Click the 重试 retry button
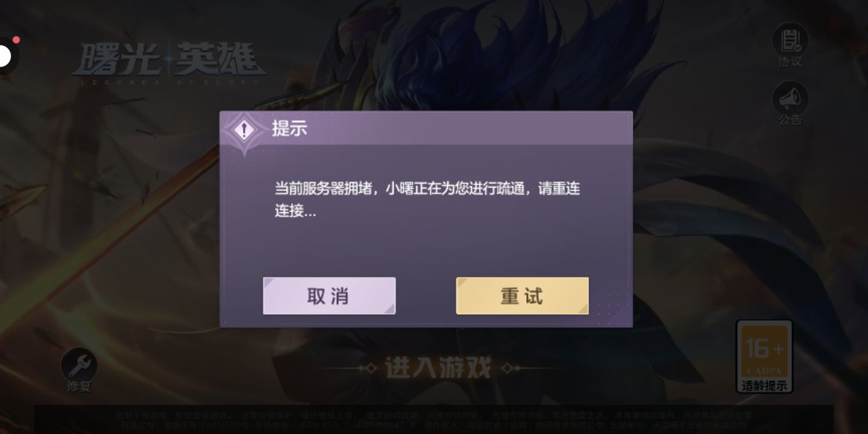The image size is (868, 434). pos(522,296)
